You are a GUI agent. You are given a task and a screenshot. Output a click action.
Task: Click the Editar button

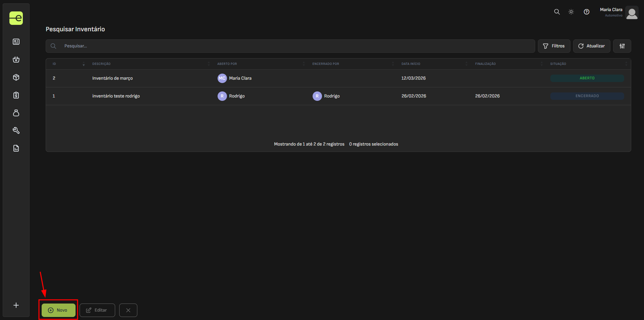[x=97, y=310]
